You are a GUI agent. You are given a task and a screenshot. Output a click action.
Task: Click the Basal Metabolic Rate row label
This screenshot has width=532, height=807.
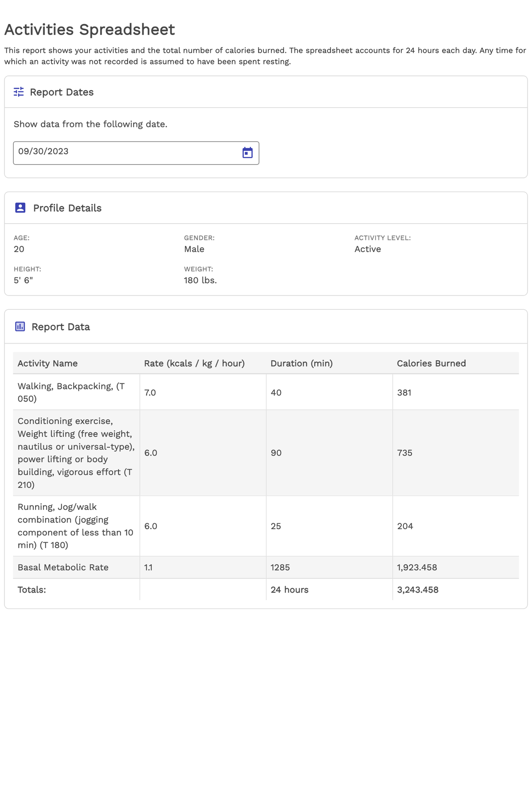click(x=63, y=567)
